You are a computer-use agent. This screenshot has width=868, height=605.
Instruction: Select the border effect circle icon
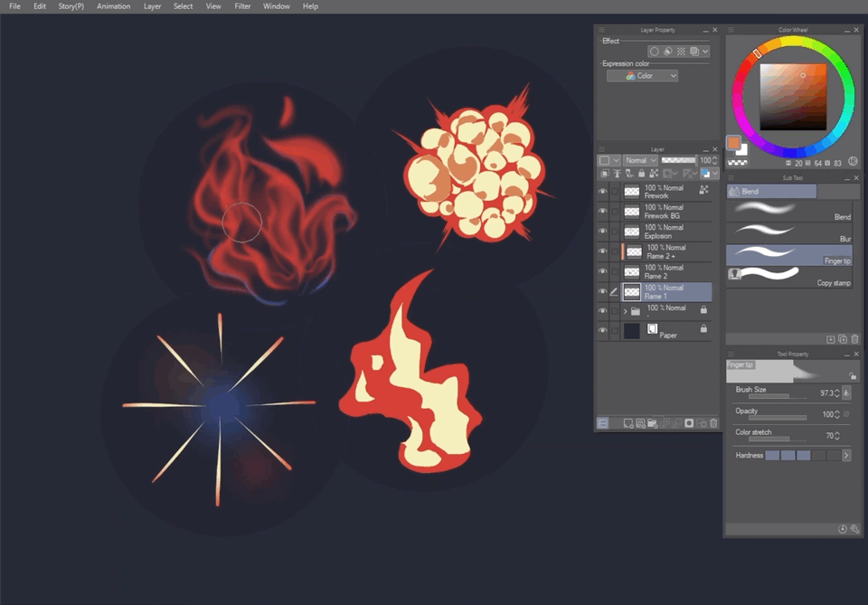pyautogui.click(x=654, y=52)
